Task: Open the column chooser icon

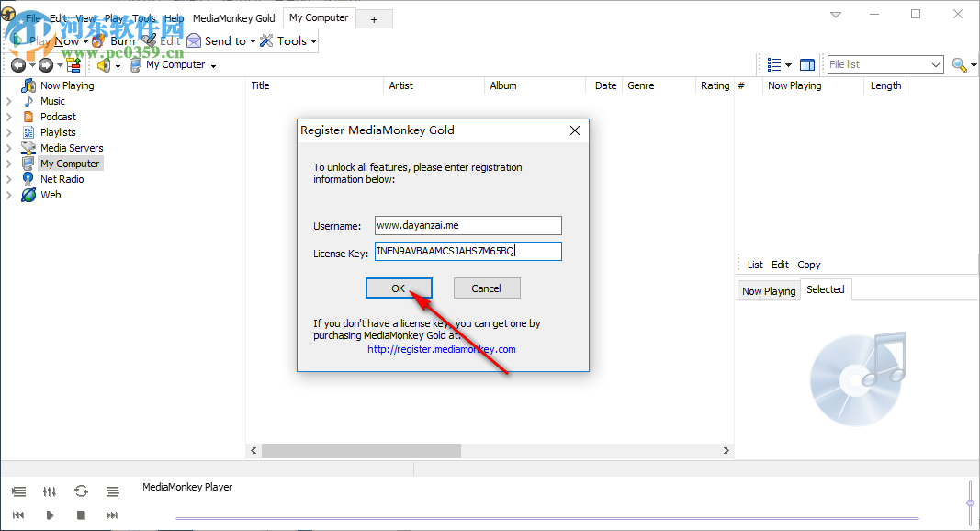Action: (x=807, y=64)
